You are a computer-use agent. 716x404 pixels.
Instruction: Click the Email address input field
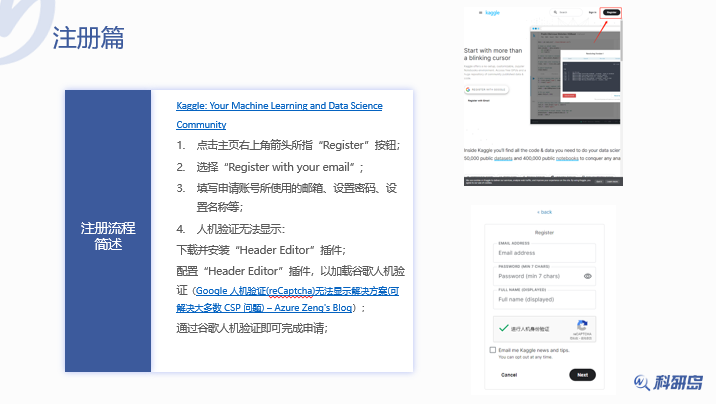point(544,253)
